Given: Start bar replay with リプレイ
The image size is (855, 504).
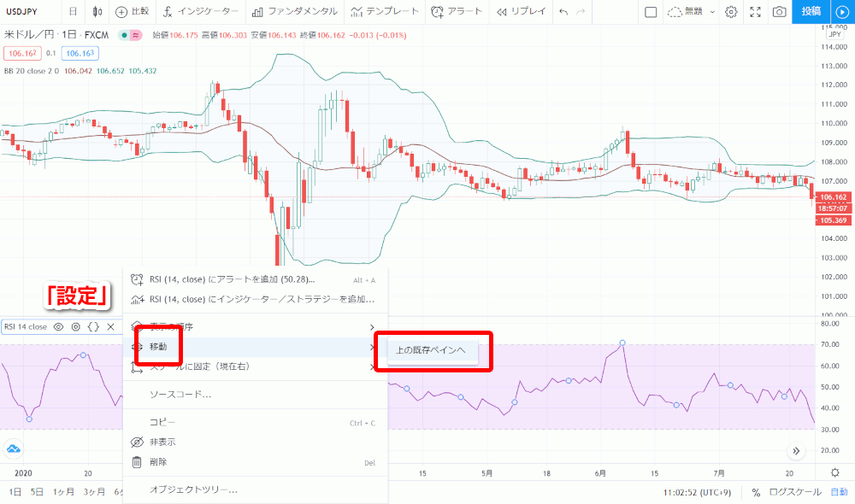Looking at the screenshot, I should click(521, 11).
